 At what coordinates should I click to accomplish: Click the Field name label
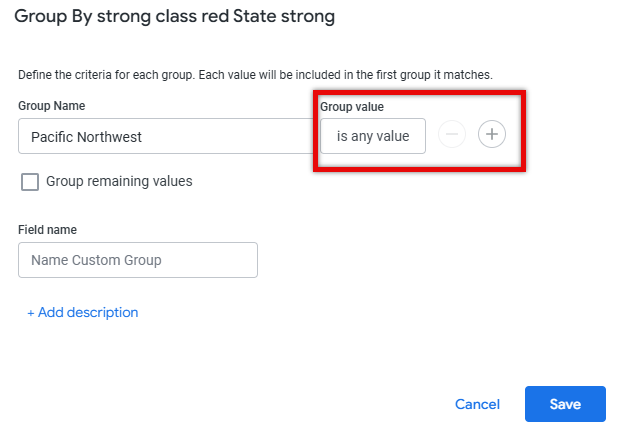pos(47,229)
